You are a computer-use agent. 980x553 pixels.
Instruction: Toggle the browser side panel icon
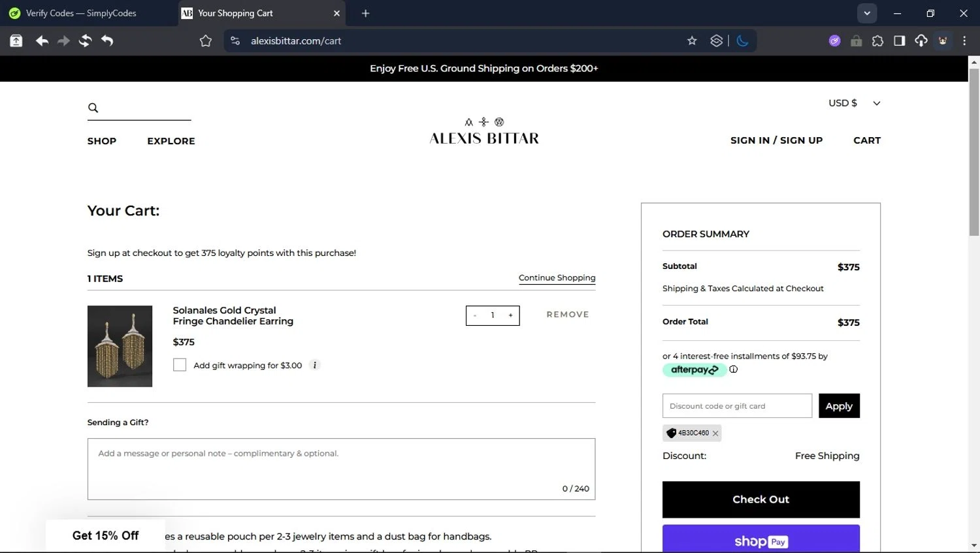[899, 41]
